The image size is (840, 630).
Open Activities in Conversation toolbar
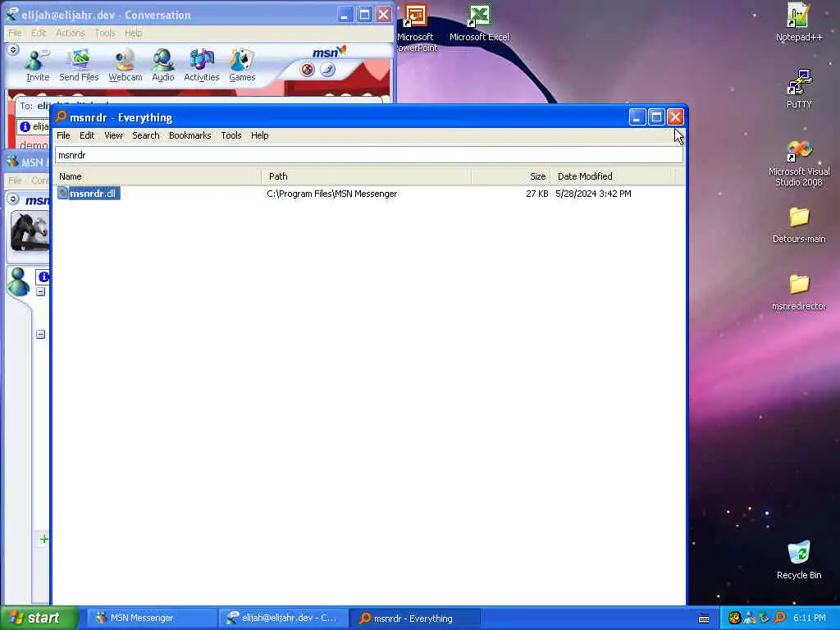pyautogui.click(x=202, y=66)
